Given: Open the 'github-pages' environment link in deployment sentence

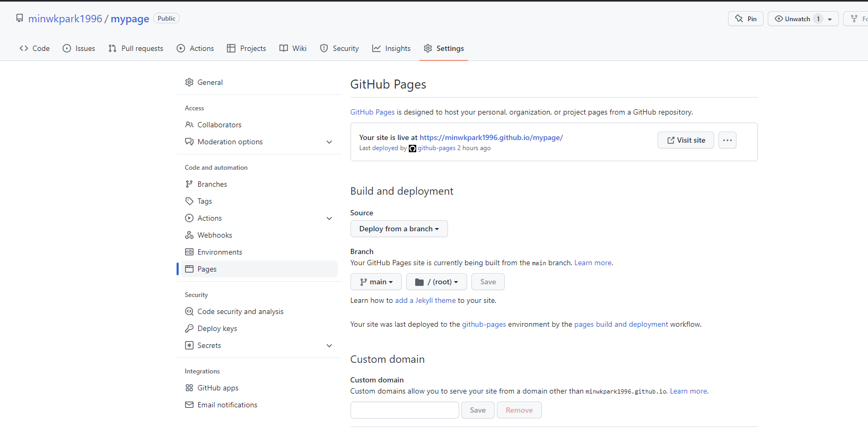Looking at the screenshot, I should pyautogui.click(x=484, y=324).
